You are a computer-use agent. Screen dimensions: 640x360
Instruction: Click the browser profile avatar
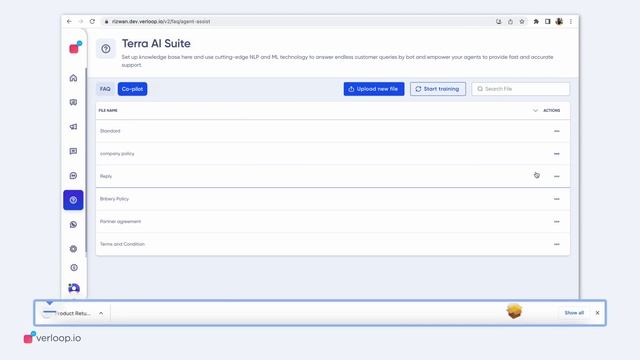click(x=559, y=22)
